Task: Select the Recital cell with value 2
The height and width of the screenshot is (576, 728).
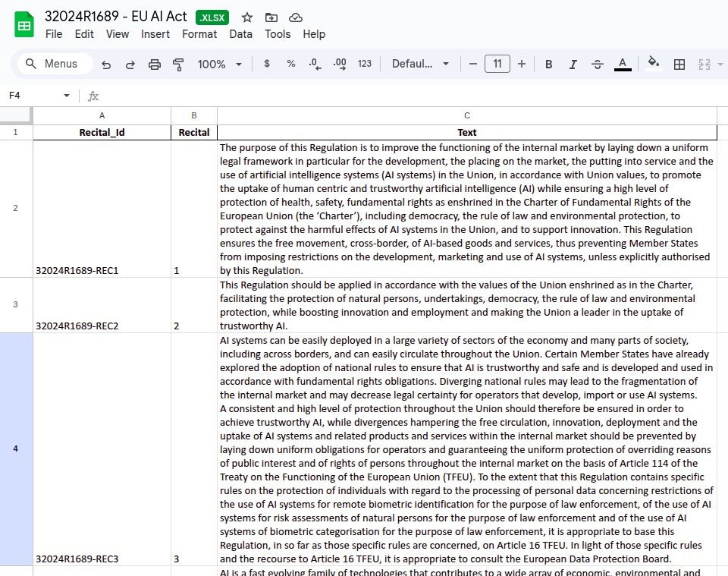Action: coord(194,305)
